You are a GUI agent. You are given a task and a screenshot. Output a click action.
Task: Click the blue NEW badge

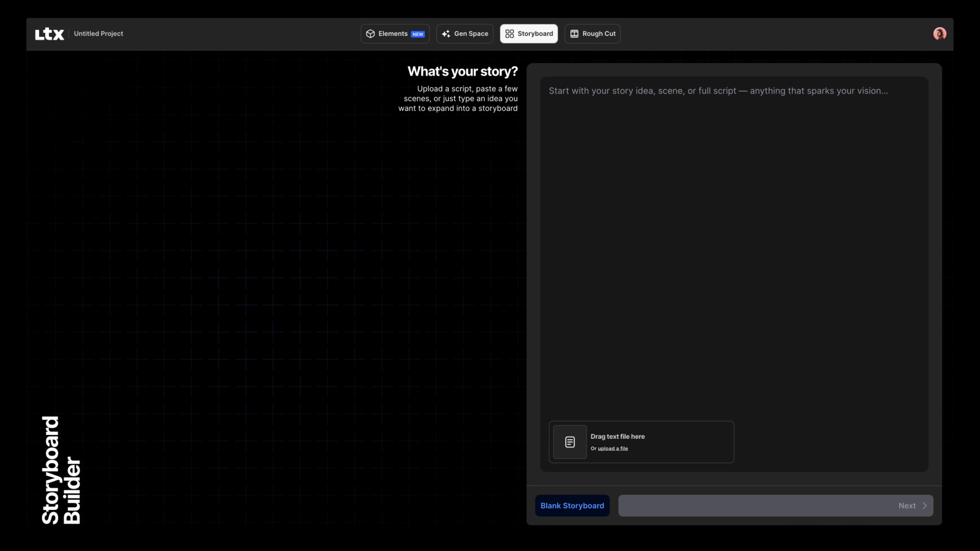point(417,34)
